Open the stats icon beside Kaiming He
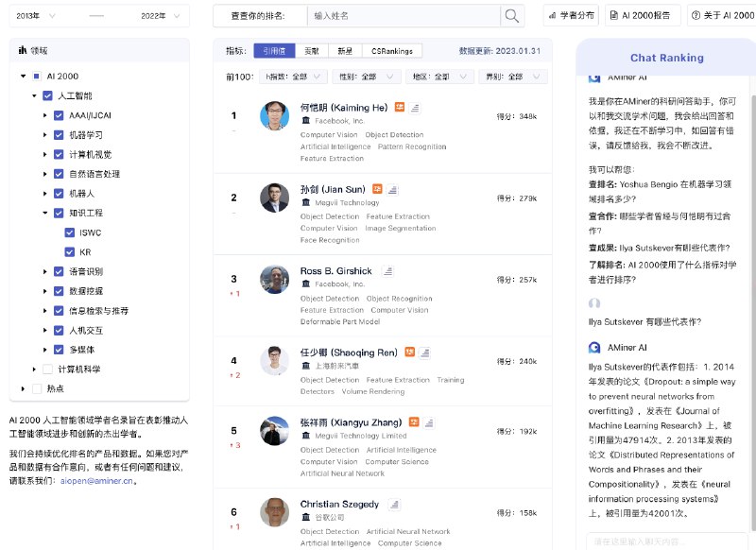This screenshot has width=756, height=550. click(x=415, y=108)
